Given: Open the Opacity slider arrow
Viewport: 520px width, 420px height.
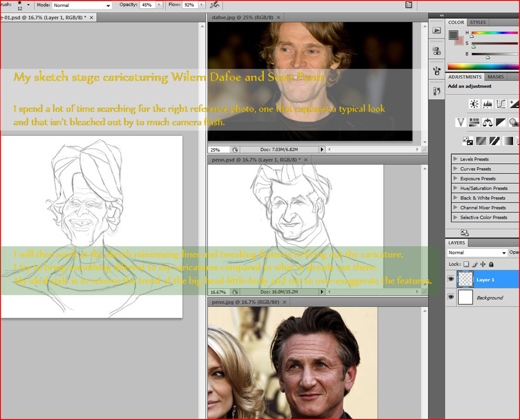Looking at the screenshot, I should tap(159, 5).
